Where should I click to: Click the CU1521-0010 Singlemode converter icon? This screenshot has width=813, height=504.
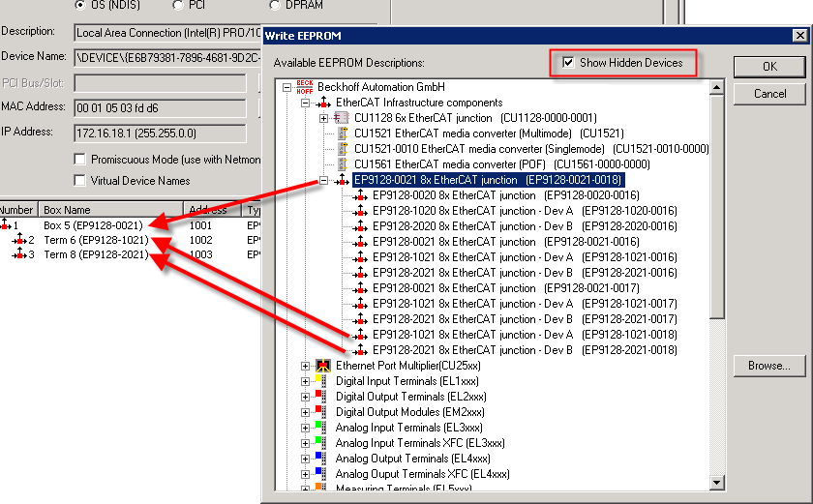pyautogui.click(x=343, y=149)
